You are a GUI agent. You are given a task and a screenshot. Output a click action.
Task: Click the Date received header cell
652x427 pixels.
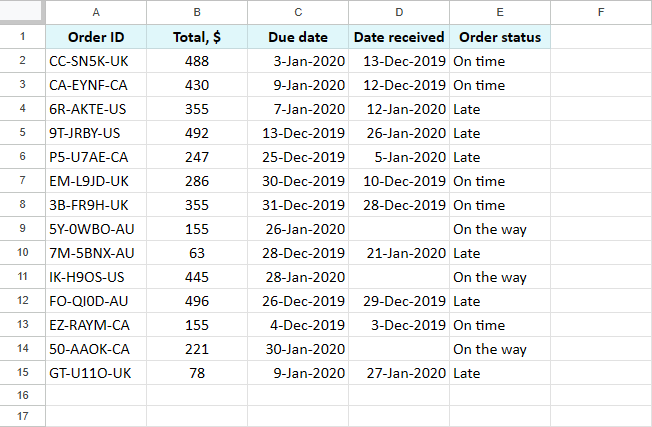[x=399, y=37]
